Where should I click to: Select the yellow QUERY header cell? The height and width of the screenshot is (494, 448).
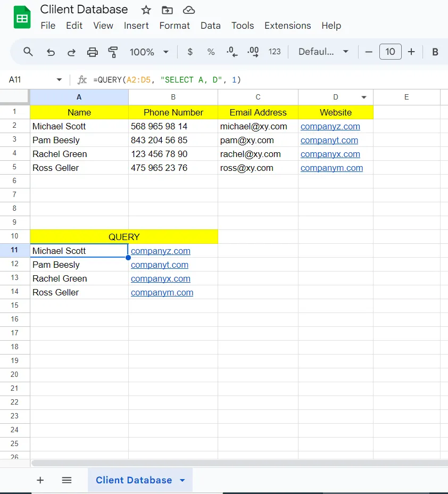pyautogui.click(x=124, y=236)
